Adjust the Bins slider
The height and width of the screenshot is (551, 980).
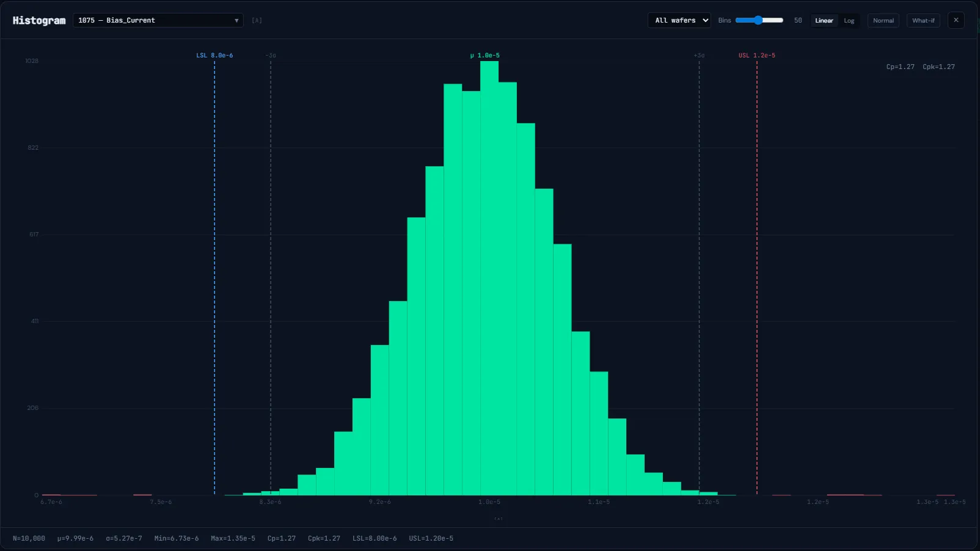(759, 20)
